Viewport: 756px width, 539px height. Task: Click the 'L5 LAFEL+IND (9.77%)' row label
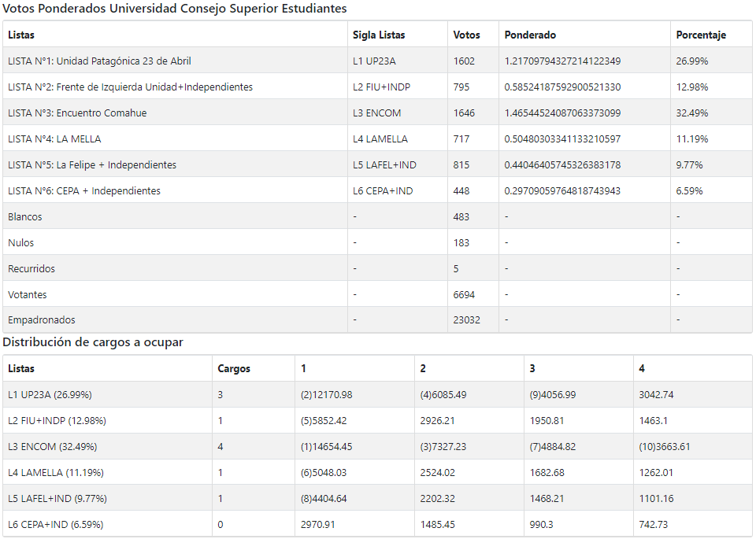pos(57,499)
